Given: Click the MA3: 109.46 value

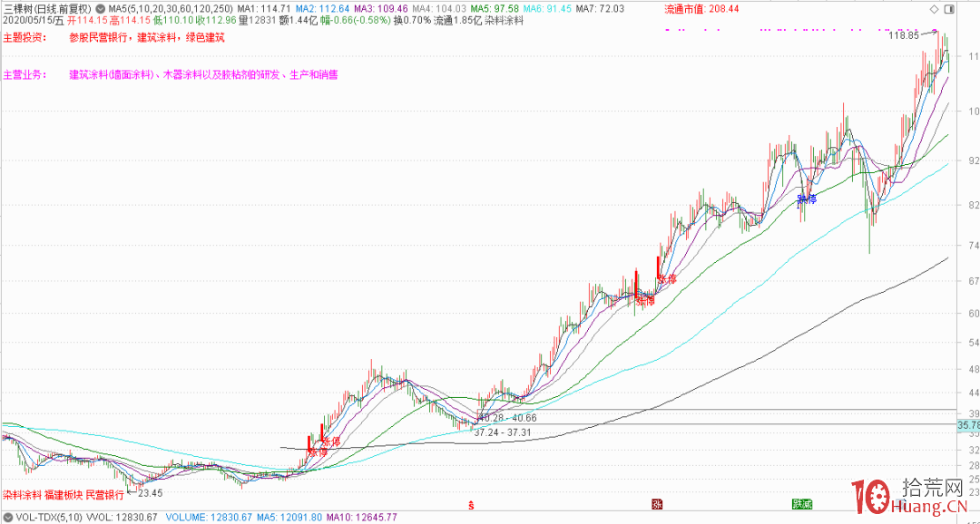Looking at the screenshot, I should (x=381, y=9).
